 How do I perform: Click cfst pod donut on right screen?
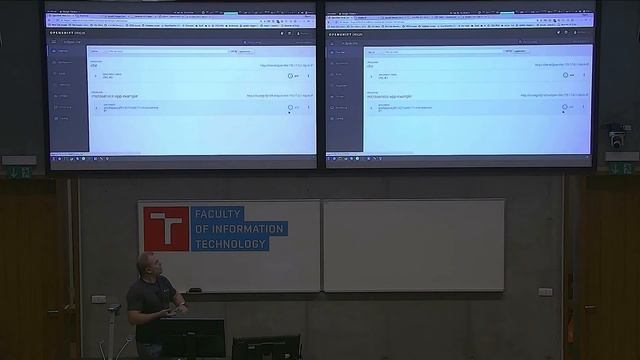point(565,75)
